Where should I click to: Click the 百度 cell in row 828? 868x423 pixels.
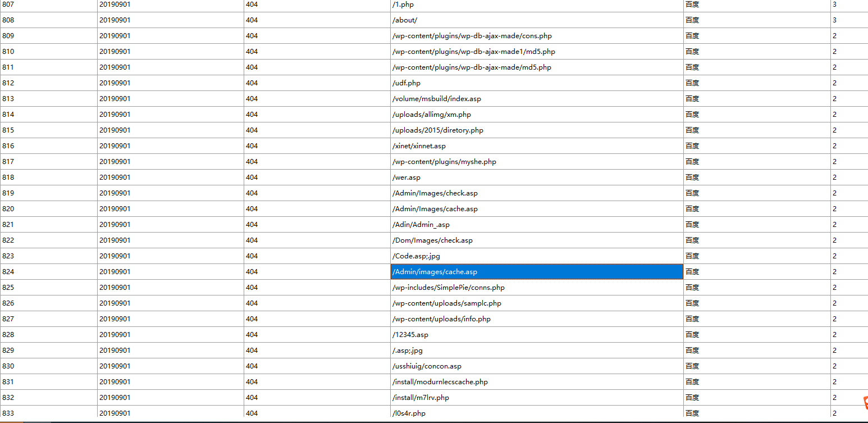click(x=757, y=335)
